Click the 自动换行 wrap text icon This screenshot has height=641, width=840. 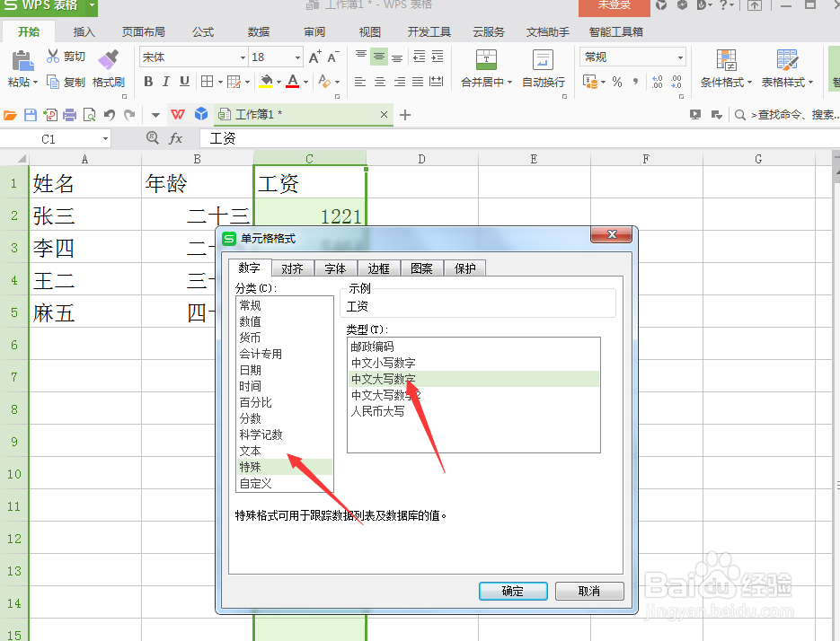543,67
